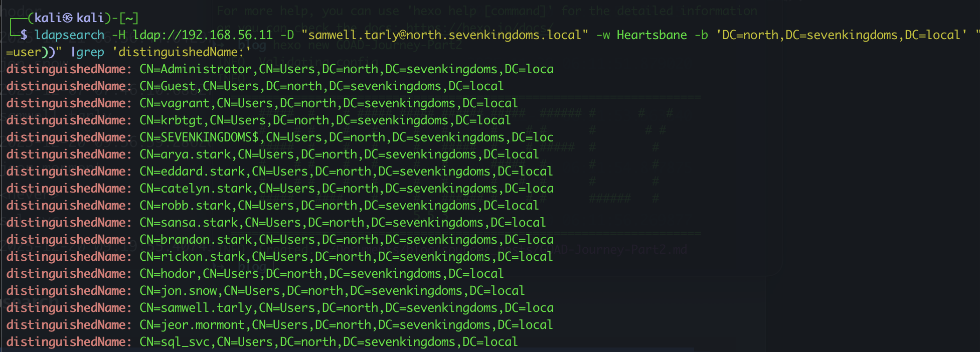Click the CN=sql_svc result entry
The image size is (980, 352).
pyautogui.click(x=175, y=342)
